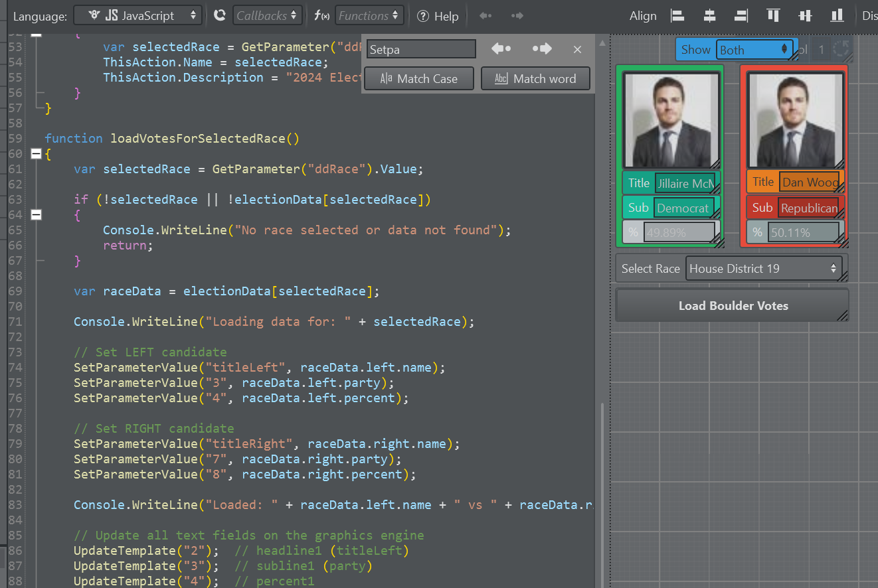Screen dimensions: 878x588
Task: Collapse the code block at line 60
Action: coord(37,154)
